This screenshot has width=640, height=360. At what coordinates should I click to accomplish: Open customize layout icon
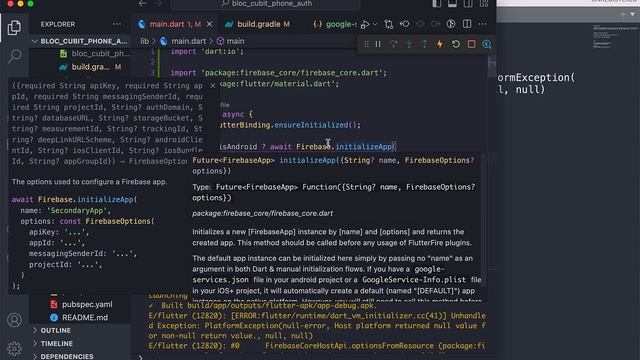click(484, 4)
